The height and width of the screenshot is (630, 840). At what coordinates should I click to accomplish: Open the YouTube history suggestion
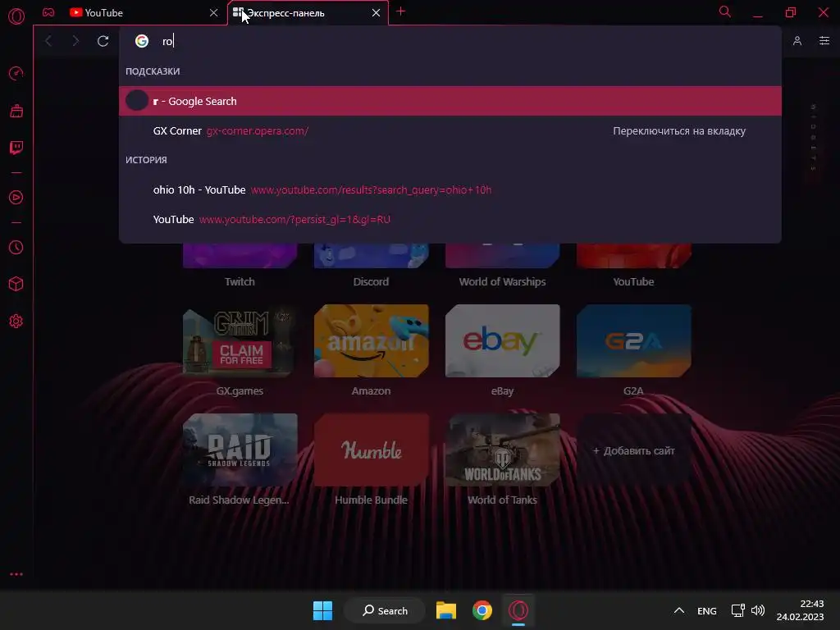pos(450,219)
